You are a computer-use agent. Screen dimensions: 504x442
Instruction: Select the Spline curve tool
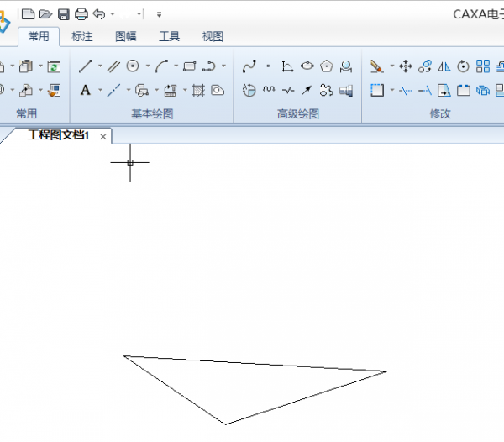249,66
